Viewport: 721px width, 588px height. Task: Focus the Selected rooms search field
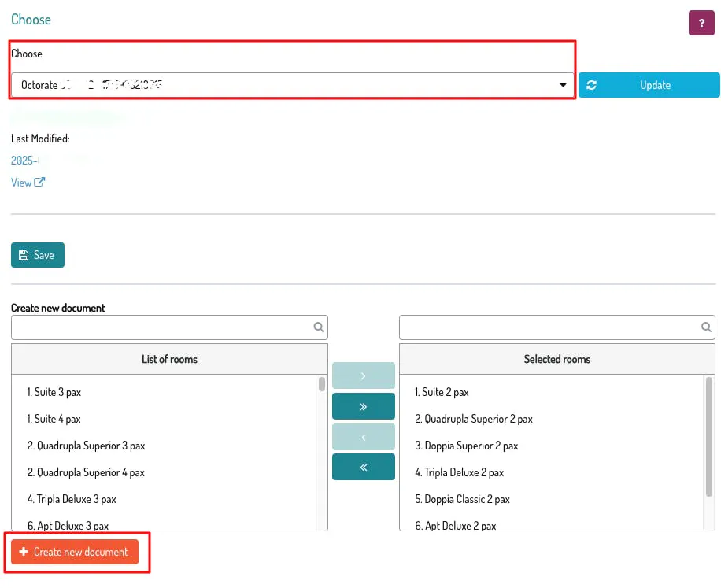[556, 327]
